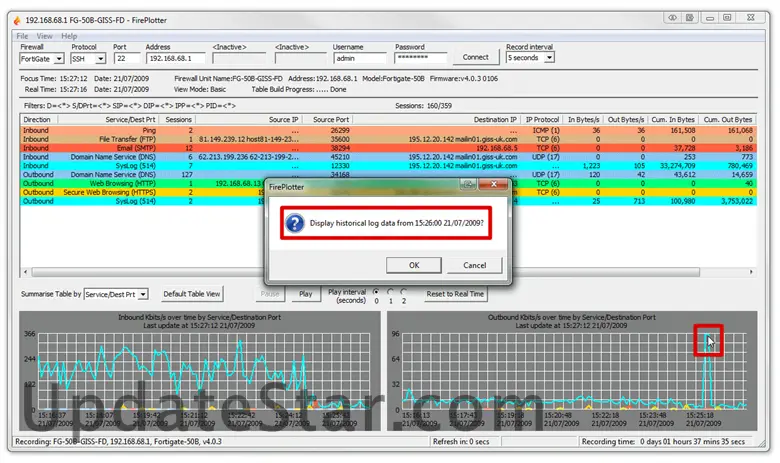
Task: Select the Inbound File Transfer (FTP) row
Action: point(389,139)
